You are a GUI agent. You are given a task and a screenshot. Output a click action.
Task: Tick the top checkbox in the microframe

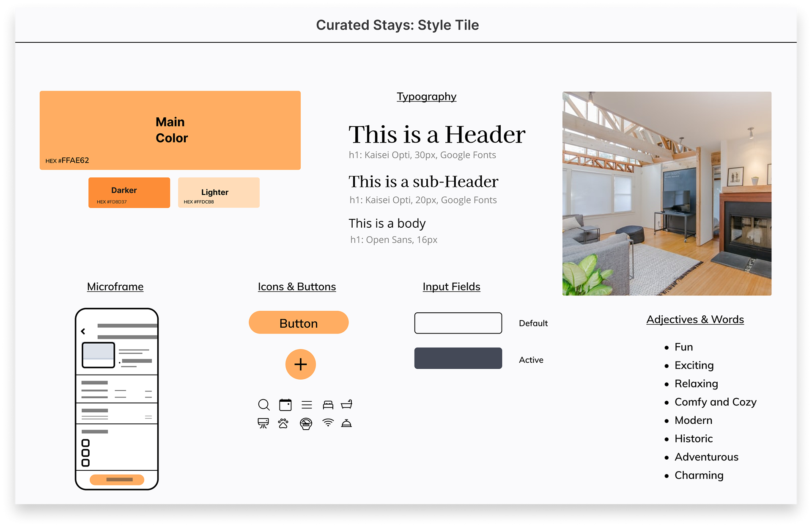click(x=85, y=443)
